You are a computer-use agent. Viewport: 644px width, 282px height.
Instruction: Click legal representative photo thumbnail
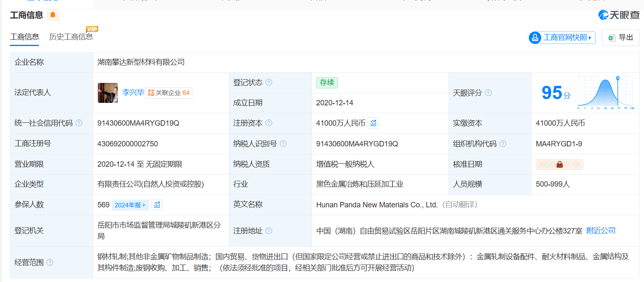(108, 93)
